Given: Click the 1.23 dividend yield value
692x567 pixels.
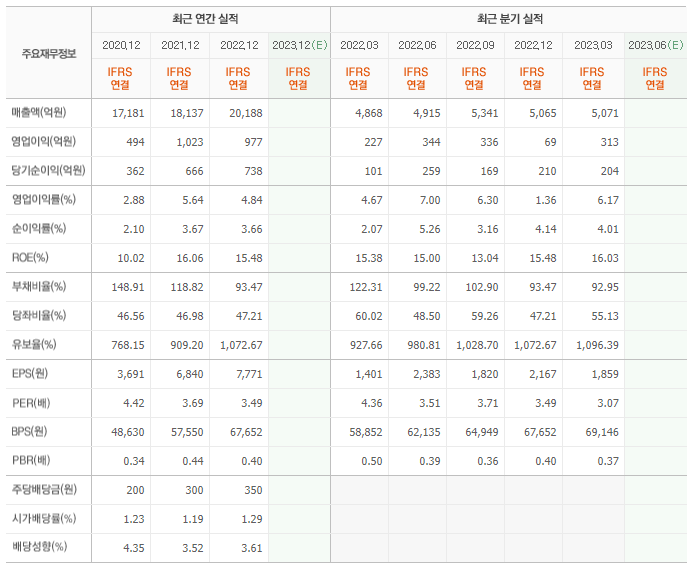Looking at the screenshot, I should point(134,519).
